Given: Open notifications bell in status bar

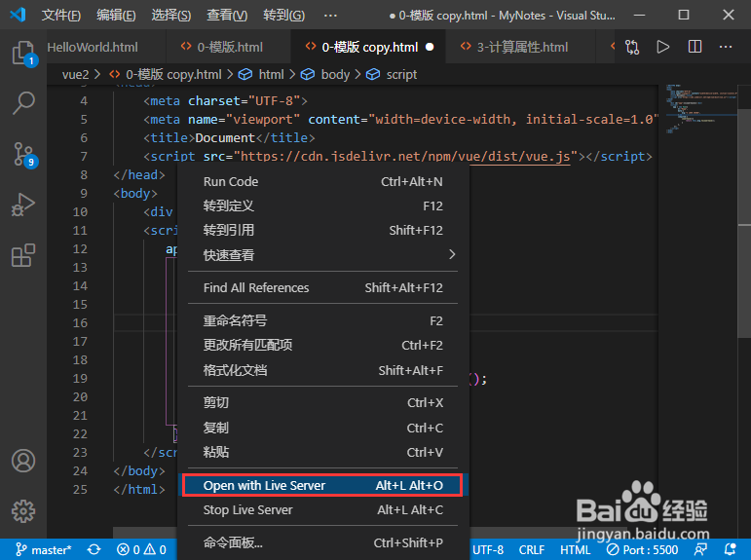Looking at the screenshot, I should tap(730, 549).
